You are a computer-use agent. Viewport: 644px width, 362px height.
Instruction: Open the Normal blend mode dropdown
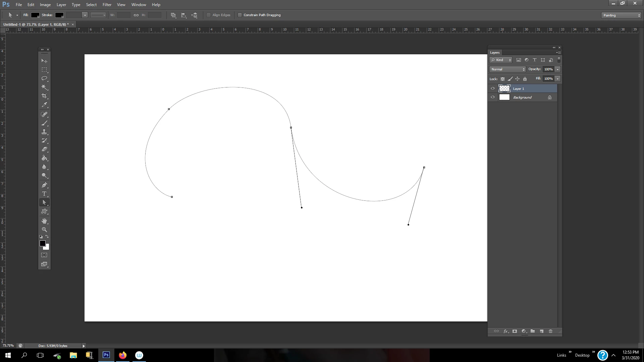point(507,69)
